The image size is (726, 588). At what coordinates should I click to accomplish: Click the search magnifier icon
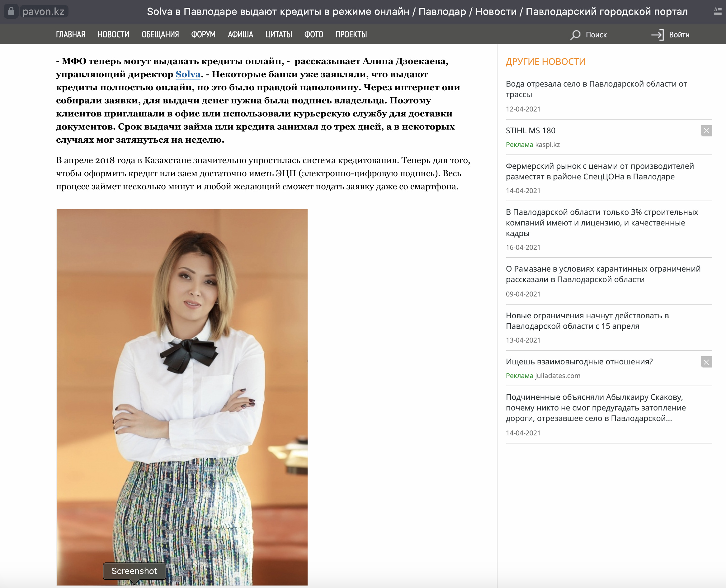click(x=575, y=35)
